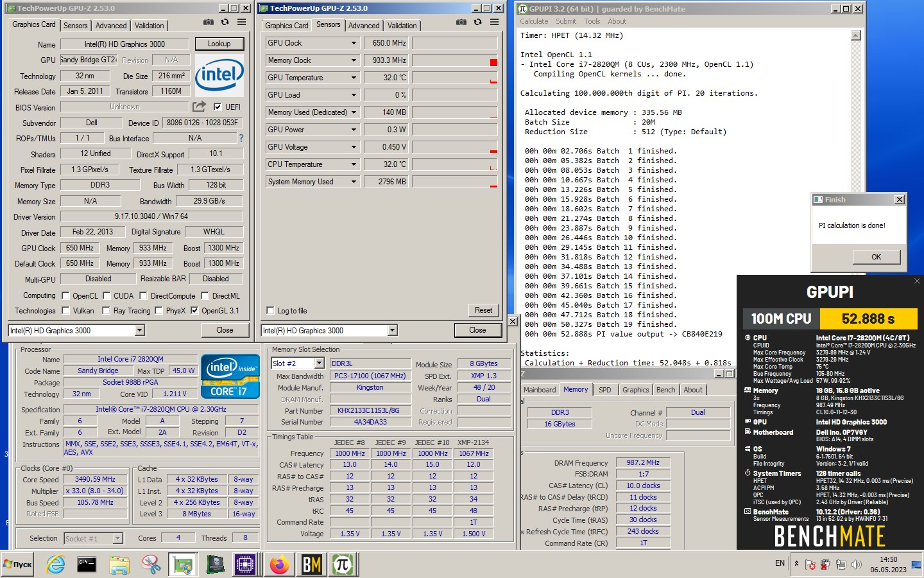
Task: Click Close in left GPU-Z window
Action: click(x=225, y=330)
